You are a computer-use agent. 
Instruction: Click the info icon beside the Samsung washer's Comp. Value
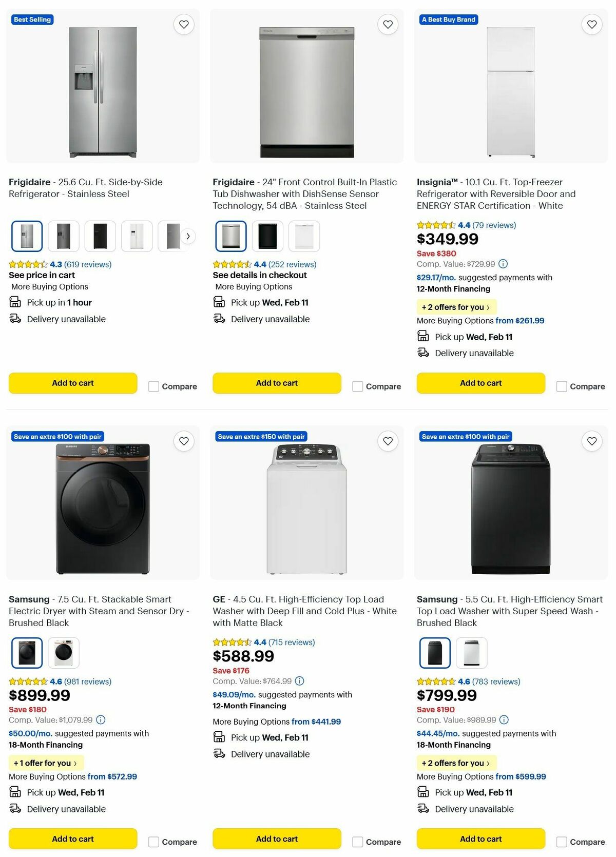click(504, 719)
